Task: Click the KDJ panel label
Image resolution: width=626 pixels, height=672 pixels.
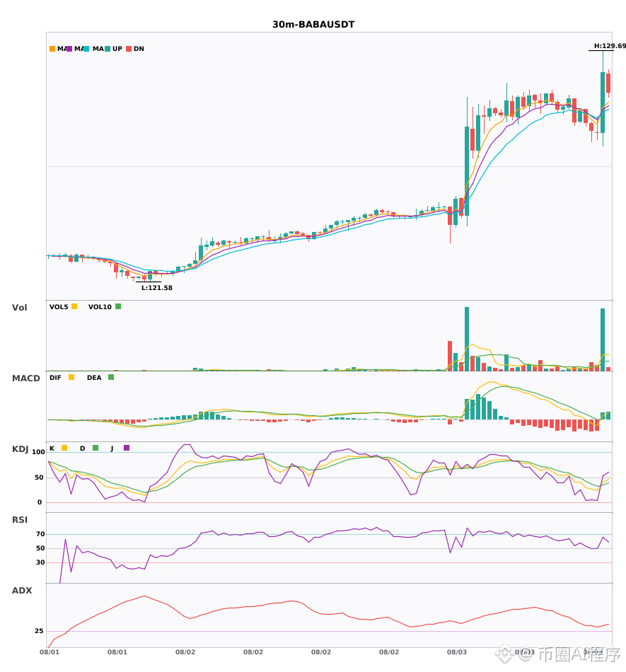Action: 20,449
